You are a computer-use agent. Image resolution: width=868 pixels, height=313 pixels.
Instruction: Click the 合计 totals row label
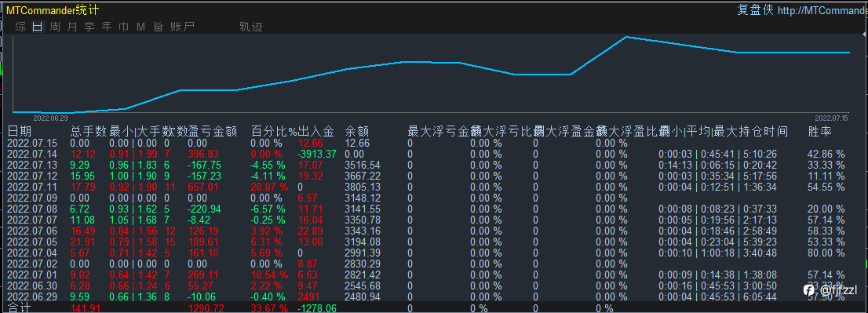20,308
